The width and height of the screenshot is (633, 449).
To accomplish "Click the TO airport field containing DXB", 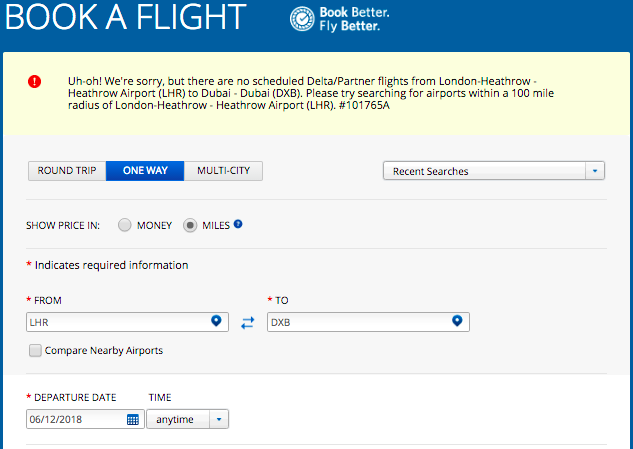I will 368,322.
